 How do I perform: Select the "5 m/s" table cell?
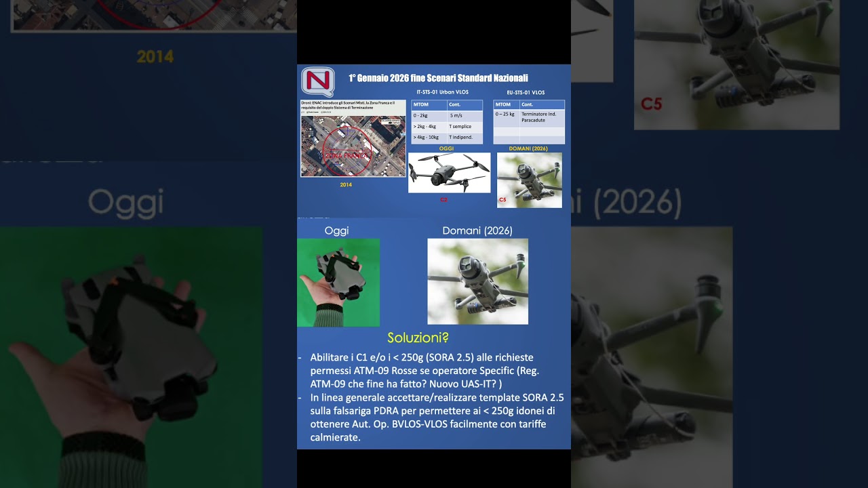(465, 115)
